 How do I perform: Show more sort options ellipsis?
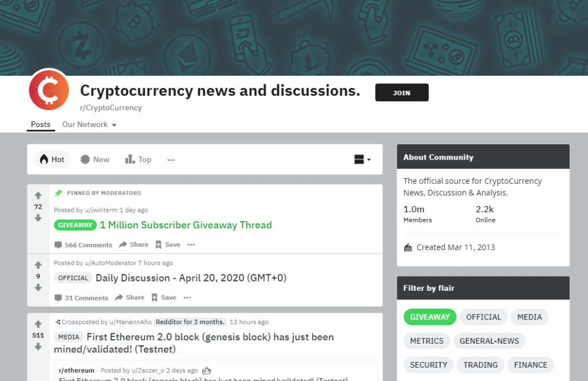171,160
